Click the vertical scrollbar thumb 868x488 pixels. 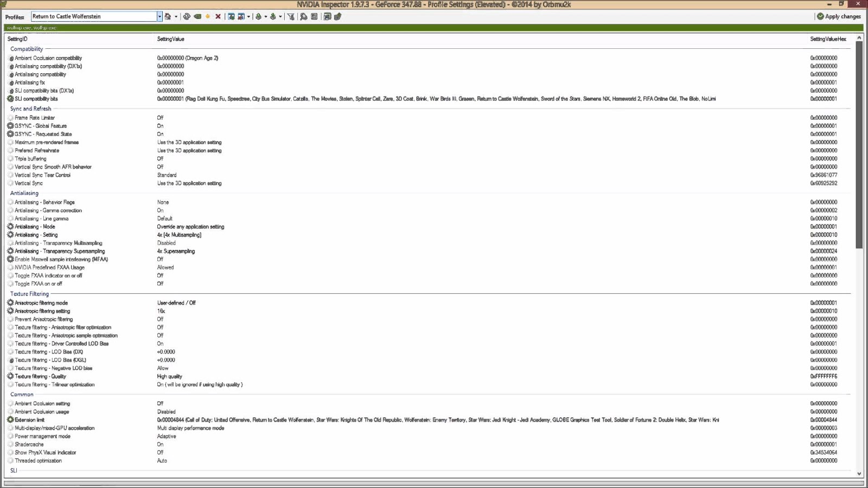tap(859, 145)
